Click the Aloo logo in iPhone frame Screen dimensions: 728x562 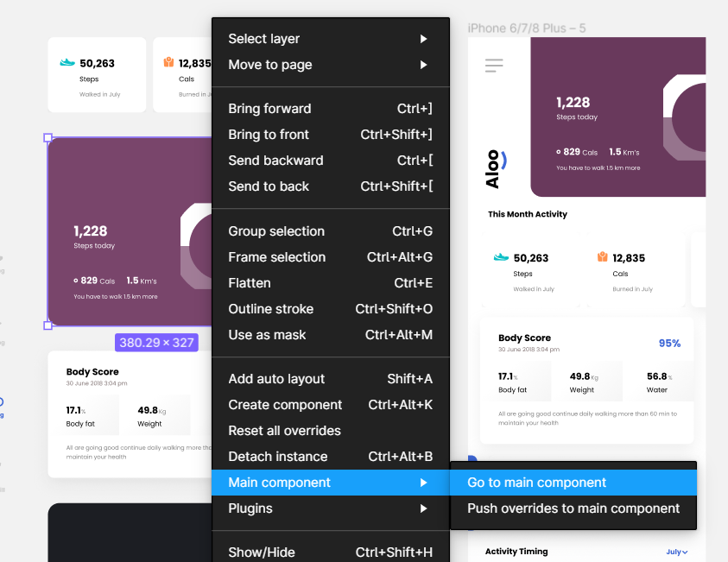(495, 169)
